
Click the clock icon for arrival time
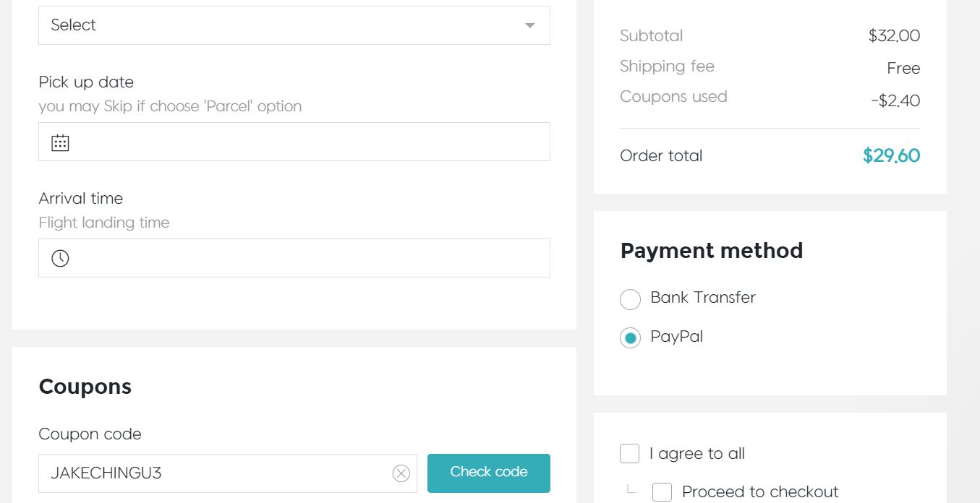pyautogui.click(x=60, y=258)
